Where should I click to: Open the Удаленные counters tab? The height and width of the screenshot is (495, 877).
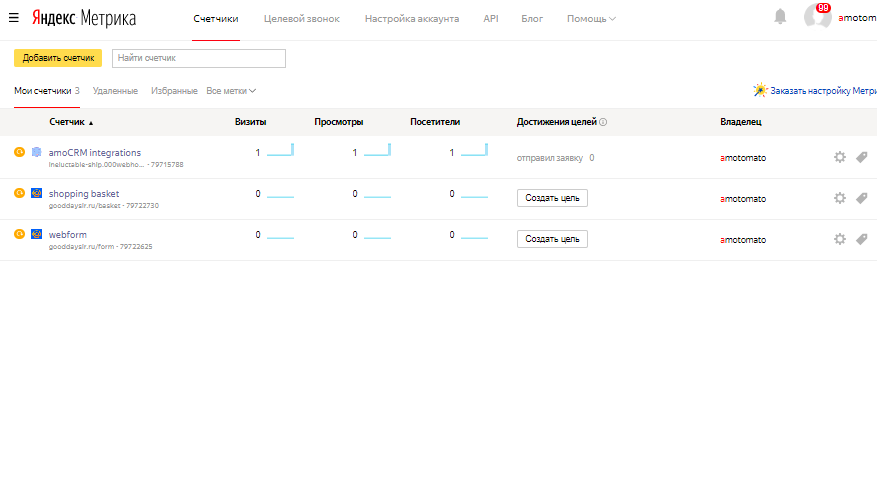pyautogui.click(x=115, y=91)
